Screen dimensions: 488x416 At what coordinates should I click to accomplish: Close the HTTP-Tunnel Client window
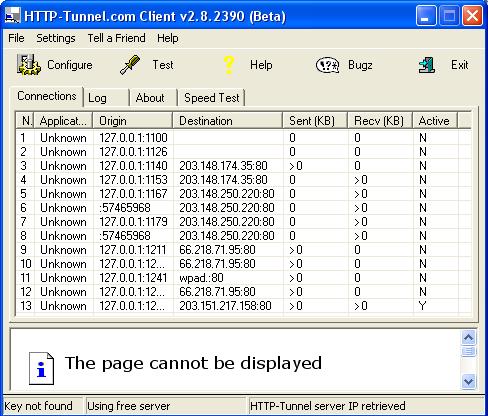[472, 16]
